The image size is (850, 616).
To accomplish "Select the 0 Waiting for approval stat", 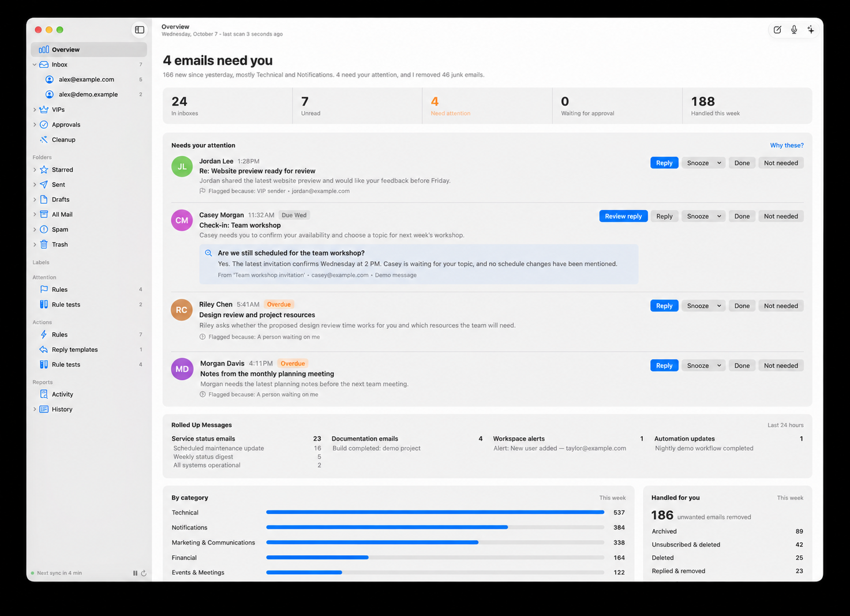I will [617, 106].
